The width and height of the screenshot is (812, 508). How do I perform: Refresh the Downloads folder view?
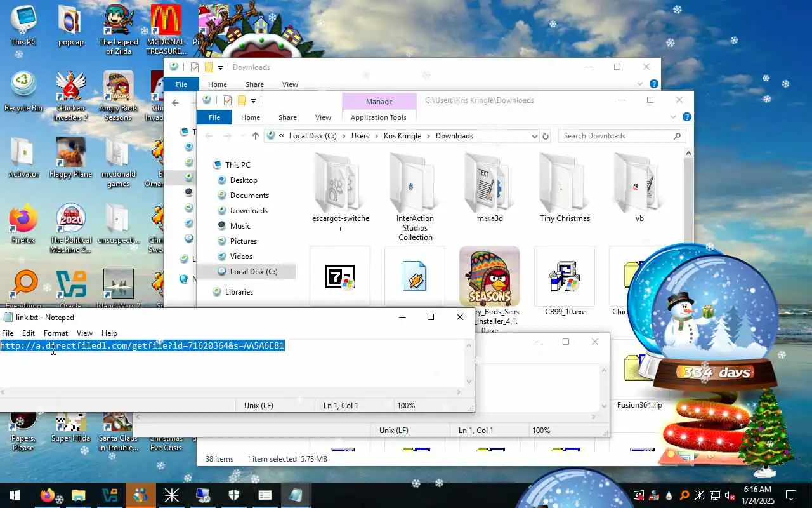click(545, 136)
